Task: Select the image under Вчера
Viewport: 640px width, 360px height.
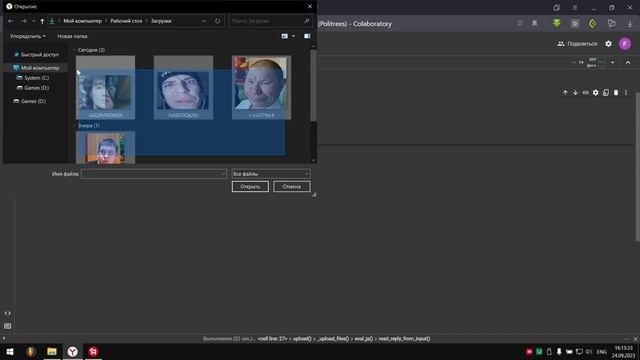Action: click(105, 148)
